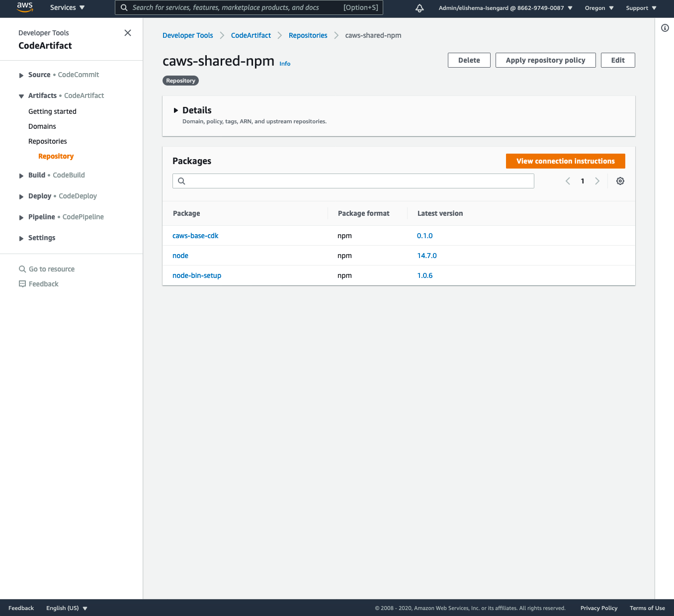Go to the previous packages page arrow
Screen dimensions: 674x616
[568, 181]
